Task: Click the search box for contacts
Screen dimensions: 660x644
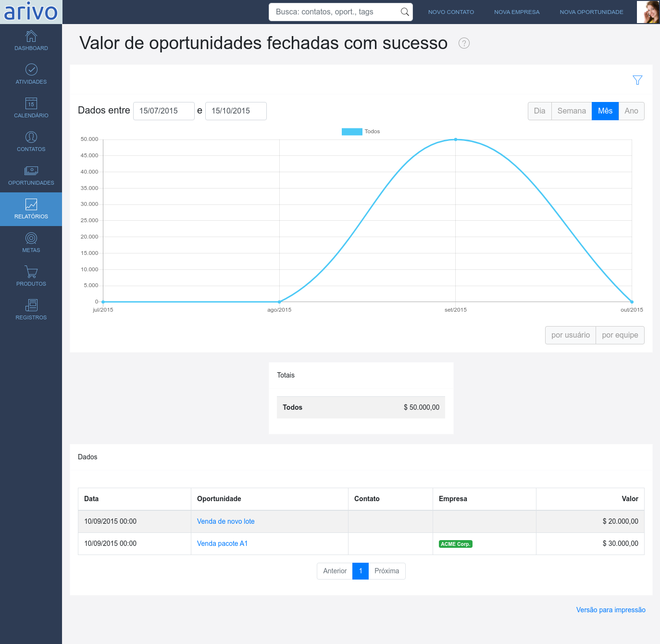Action: point(336,12)
